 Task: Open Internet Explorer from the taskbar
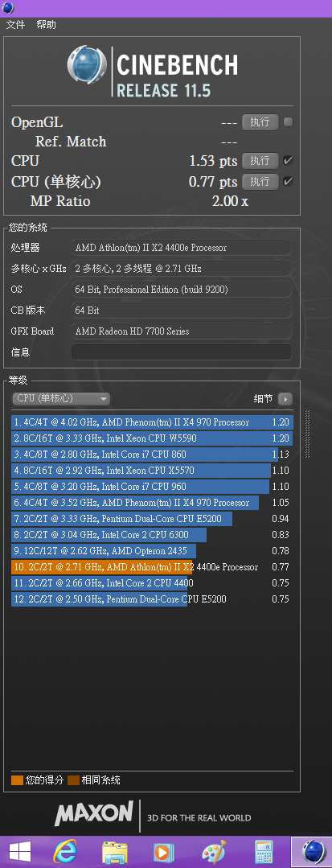65,852
